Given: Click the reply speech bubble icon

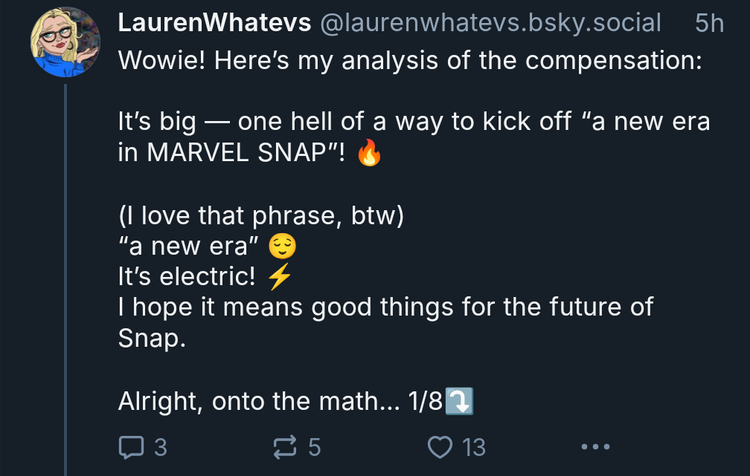Looking at the screenshot, I should click(131, 447).
